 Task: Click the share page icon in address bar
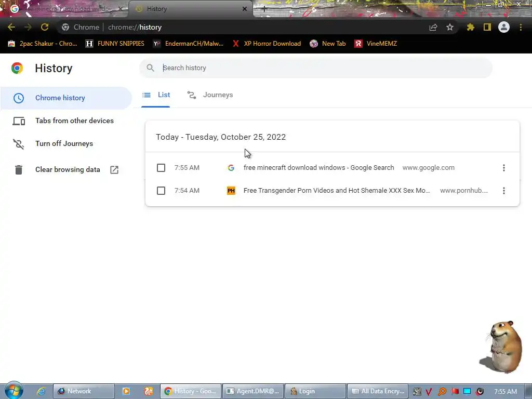(x=433, y=27)
